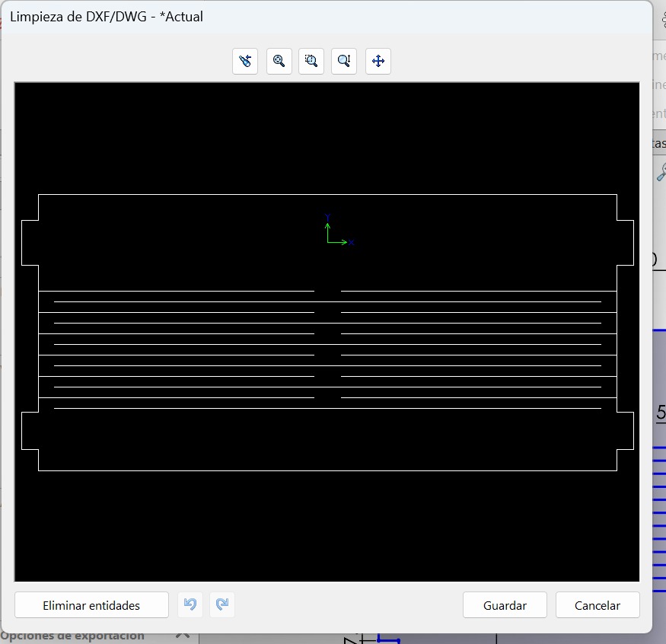Save the cleanup with Guardar

(505, 604)
